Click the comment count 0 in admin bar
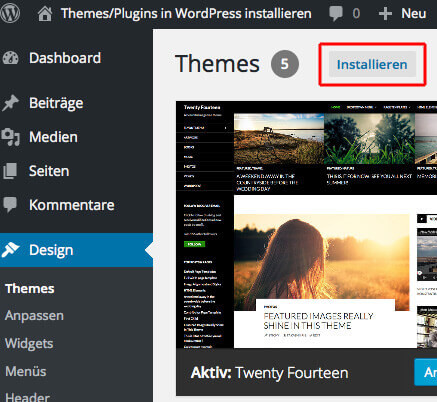The width and height of the screenshot is (437, 402). pyautogui.click(x=356, y=14)
